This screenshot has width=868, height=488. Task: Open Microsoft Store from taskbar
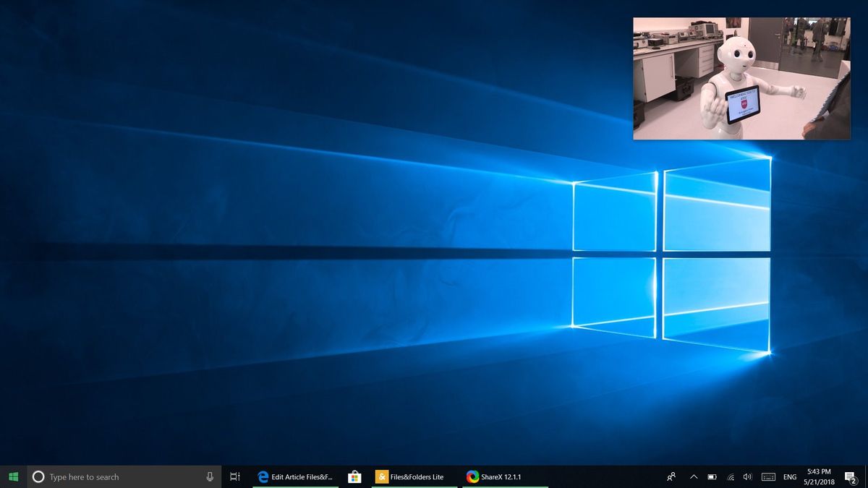pos(354,476)
